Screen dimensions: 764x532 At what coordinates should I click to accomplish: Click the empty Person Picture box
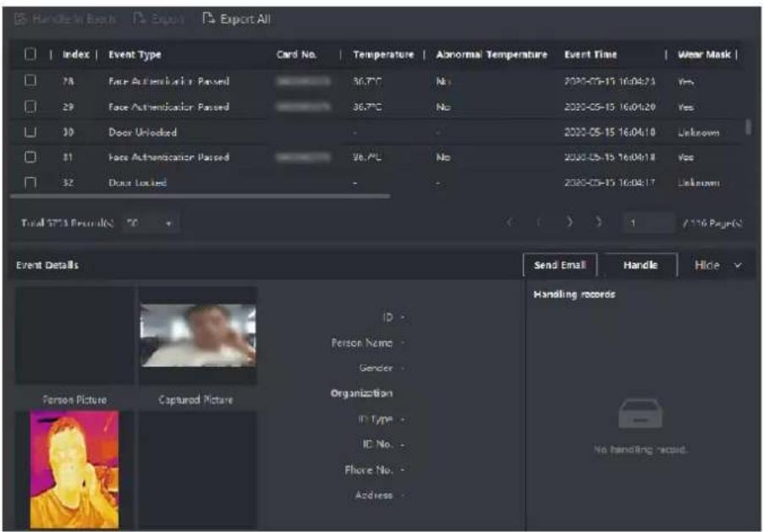pos(75,335)
